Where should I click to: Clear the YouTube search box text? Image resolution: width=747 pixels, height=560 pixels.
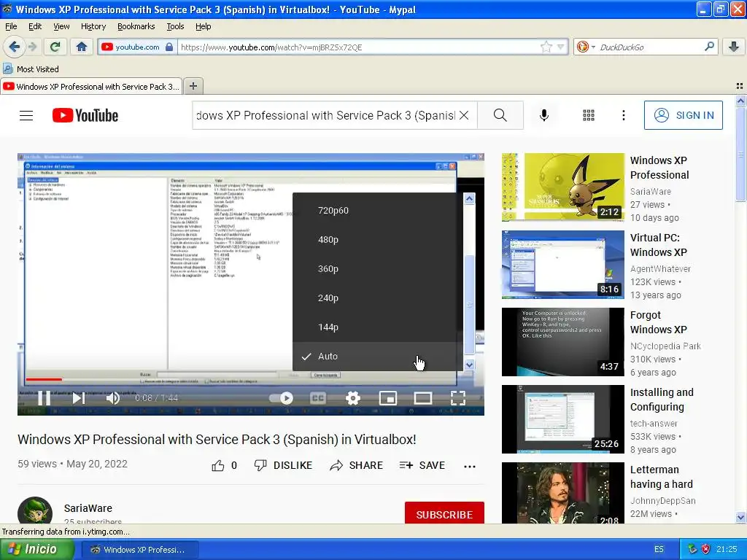(464, 115)
